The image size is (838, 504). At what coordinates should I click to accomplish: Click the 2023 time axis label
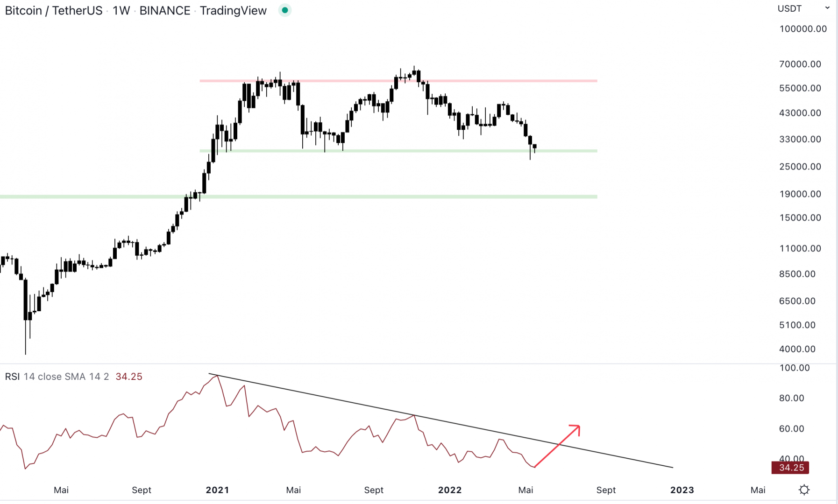click(x=682, y=490)
